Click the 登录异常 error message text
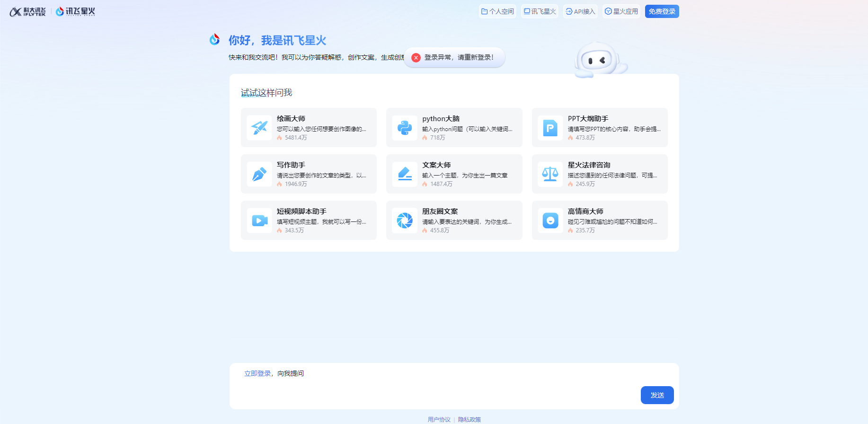 (459, 58)
